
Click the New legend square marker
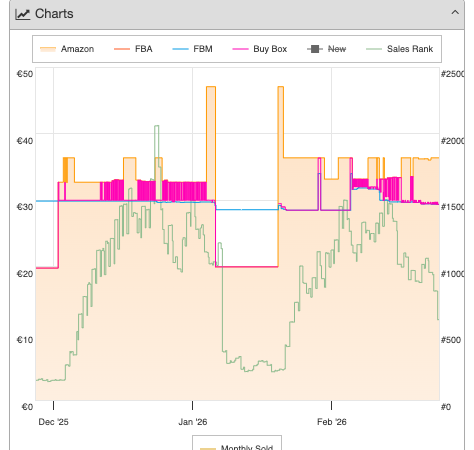point(315,49)
